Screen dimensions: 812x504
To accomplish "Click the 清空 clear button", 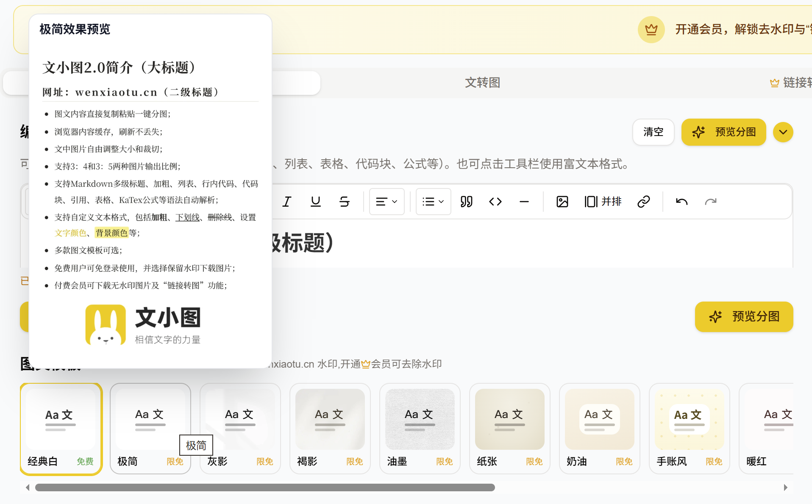I will pyautogui.click(x=653, y=132).
